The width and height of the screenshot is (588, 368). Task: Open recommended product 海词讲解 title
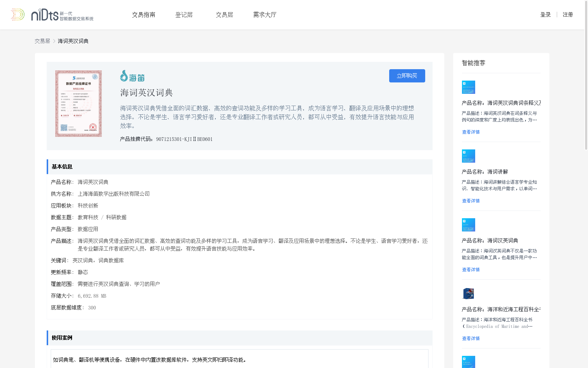(485, 172)
